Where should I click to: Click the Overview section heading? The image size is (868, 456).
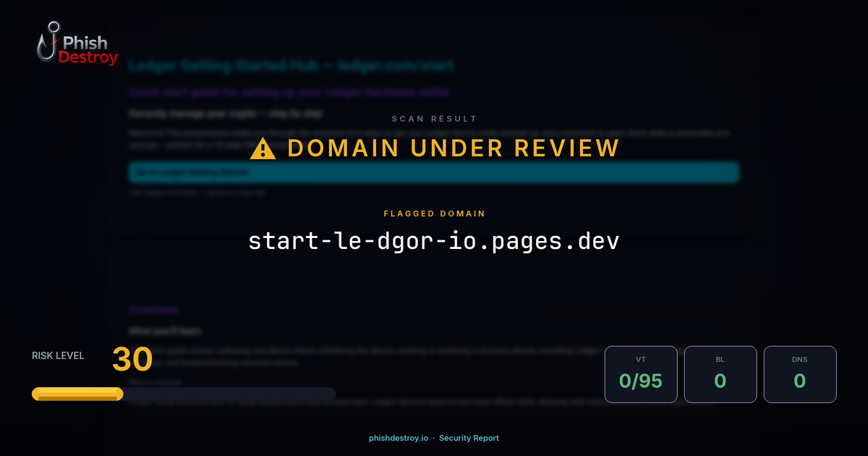click(153, 309)
